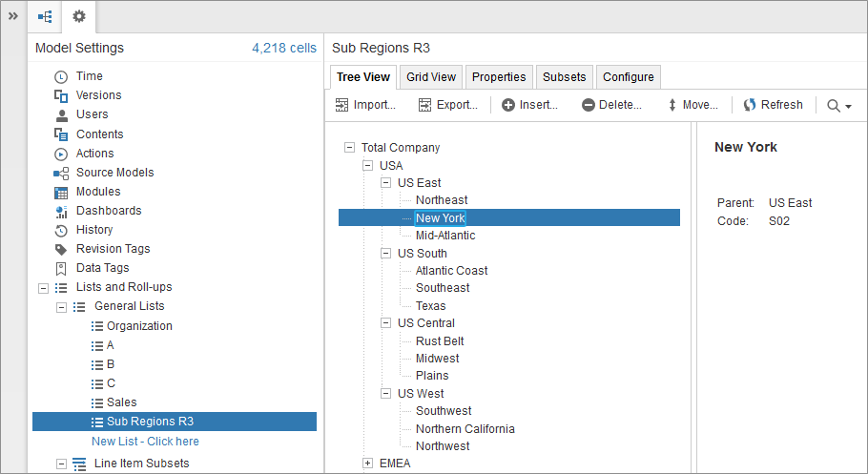Image resolution: width=868 pixels, height=474 pixels.
Task: Collapse the USA node
Action: point(367,166)
